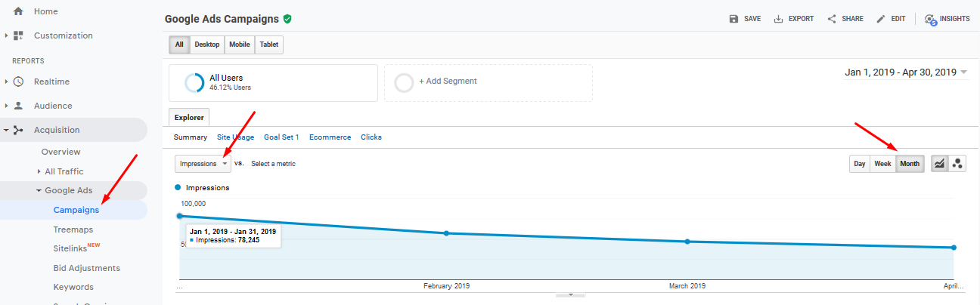Click the Save disk icon

[x=733, y=19]
